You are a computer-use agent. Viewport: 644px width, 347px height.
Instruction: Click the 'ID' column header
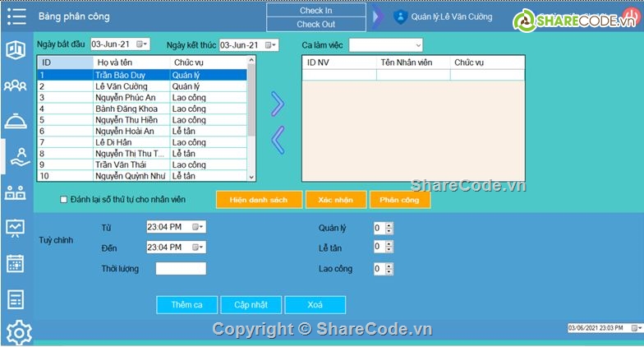tap(66, 62)
